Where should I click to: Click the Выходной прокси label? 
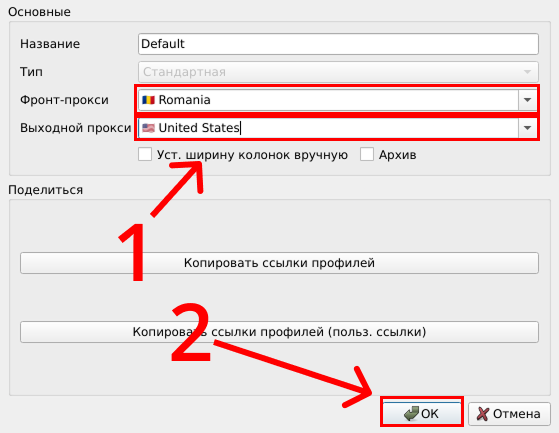pyautogui.click(x=76, y=128)
